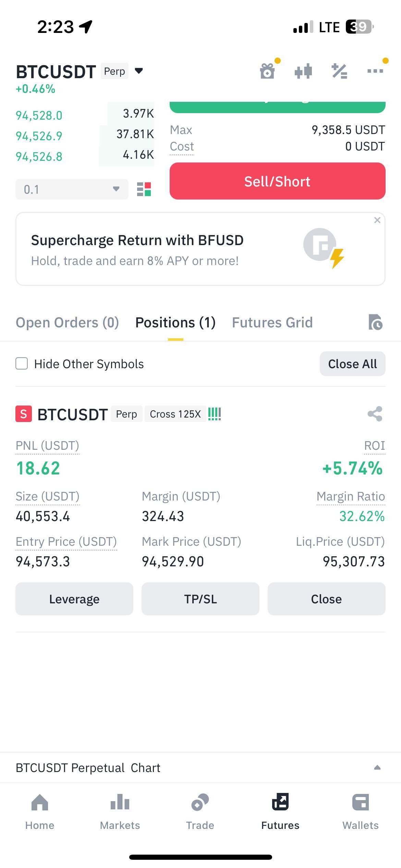Screen dimensions: 401x868
Task: Open the gift rewards icon
Action: [x=267, y=71]
